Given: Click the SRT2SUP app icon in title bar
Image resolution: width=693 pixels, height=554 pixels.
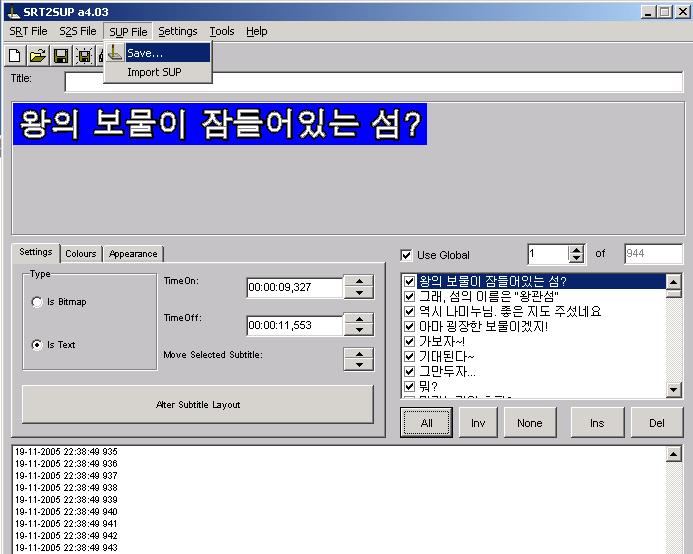Looking at the screenshot, I should (14, 12).
